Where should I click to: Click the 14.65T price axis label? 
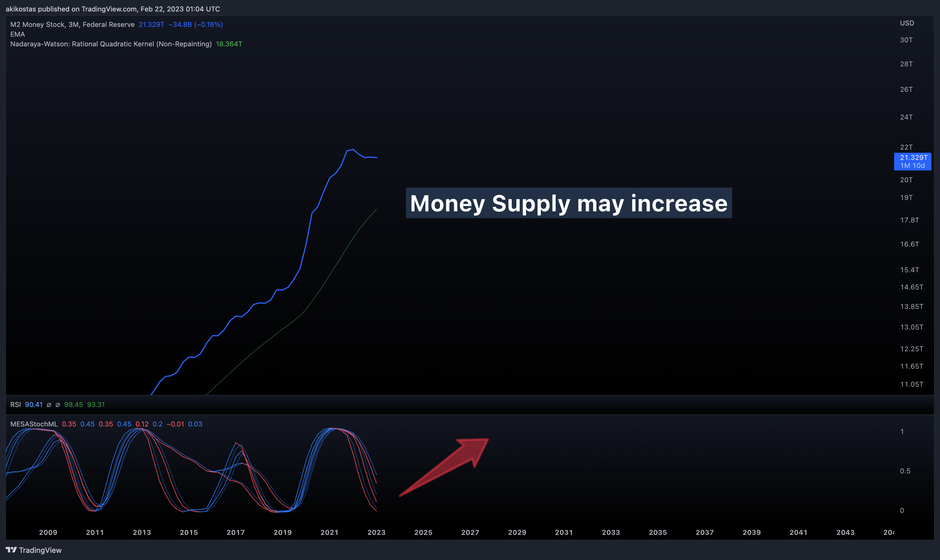(912, 287)
